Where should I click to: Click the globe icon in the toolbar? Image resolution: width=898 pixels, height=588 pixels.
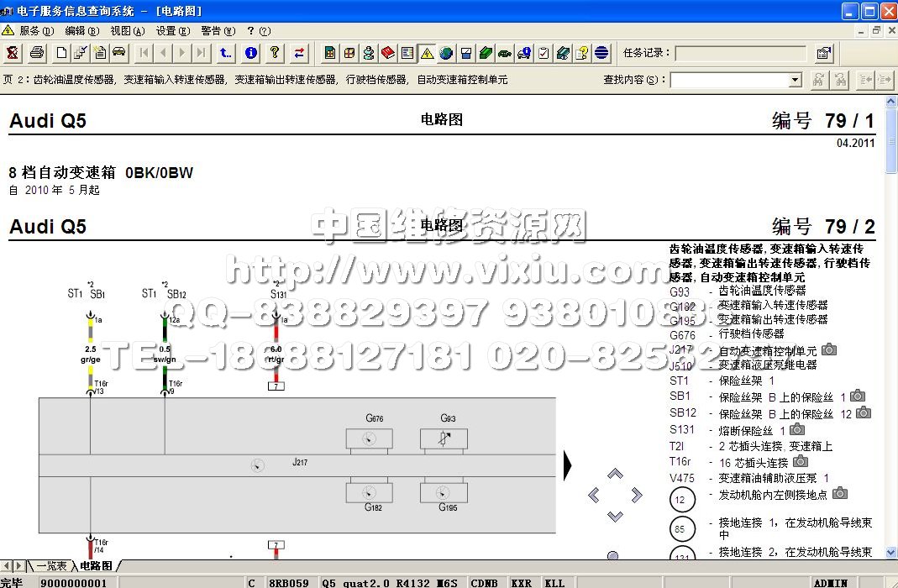pos(446,53)
